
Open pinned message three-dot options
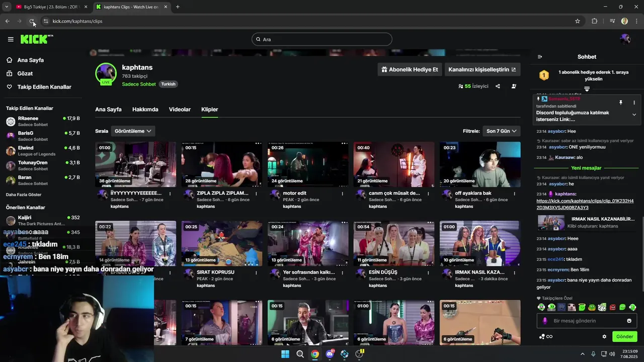[x=634, y=103]
